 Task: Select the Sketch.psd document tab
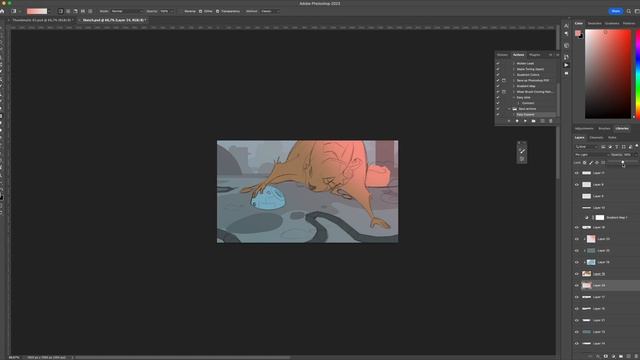coord(114,20)
